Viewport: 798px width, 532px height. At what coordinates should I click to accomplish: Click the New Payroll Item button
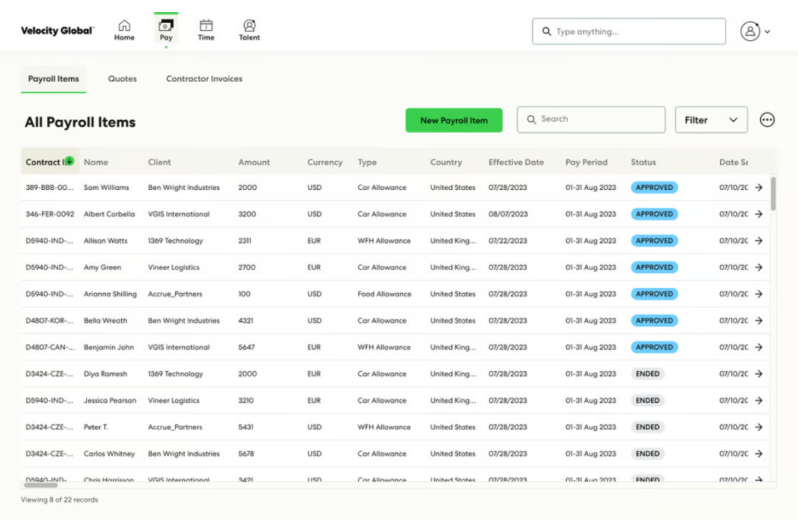click(x=453, y=120)
